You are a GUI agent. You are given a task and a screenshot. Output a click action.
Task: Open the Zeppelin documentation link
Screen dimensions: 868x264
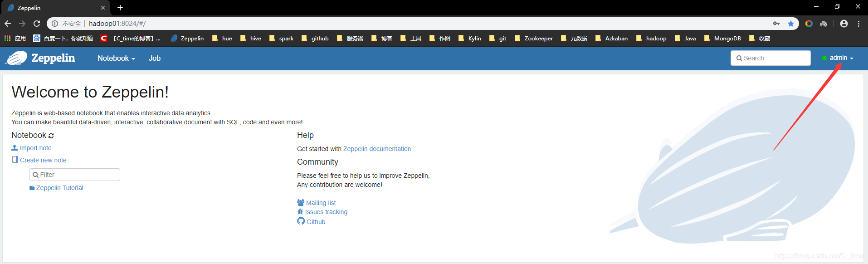coord(377,149)
